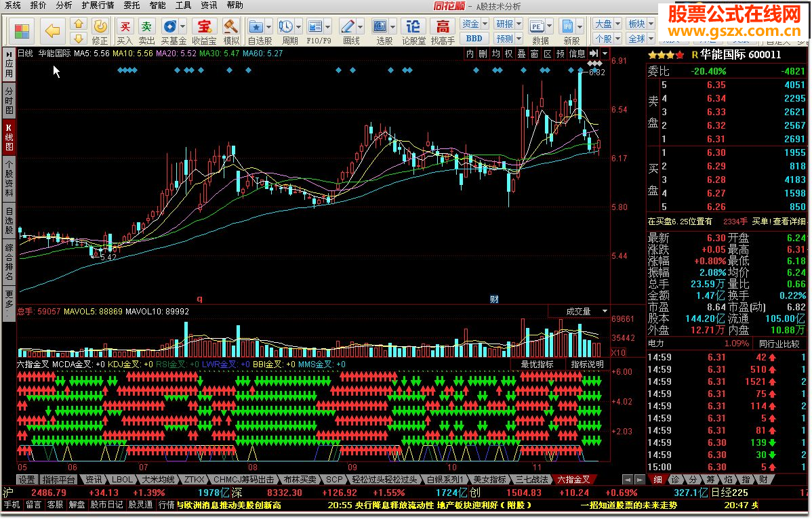Open the 委托 menu

[x=131, y=5]
